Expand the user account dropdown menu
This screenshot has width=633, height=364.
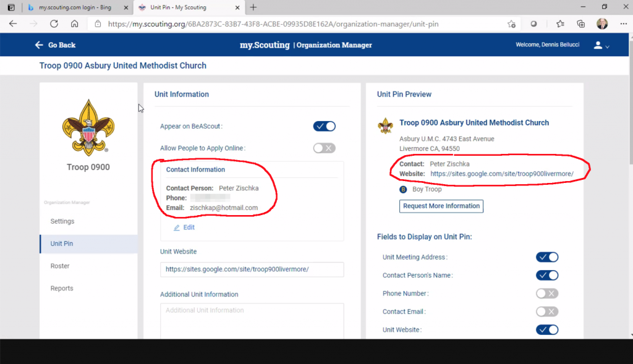601,46
